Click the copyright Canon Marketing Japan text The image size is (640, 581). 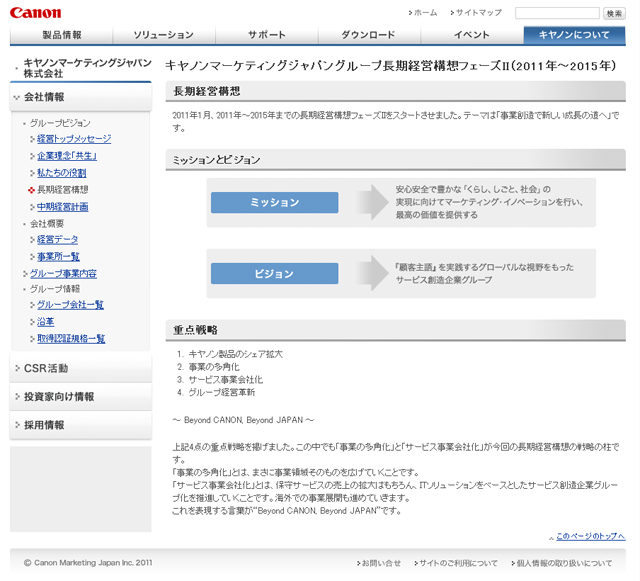(x=88, y=563)
